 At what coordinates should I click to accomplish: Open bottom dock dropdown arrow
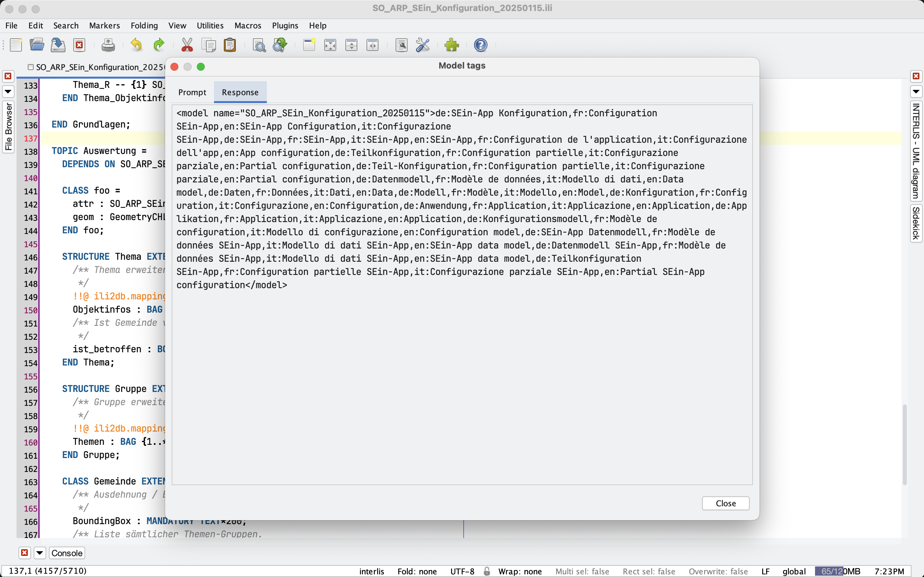coord(40,553)
